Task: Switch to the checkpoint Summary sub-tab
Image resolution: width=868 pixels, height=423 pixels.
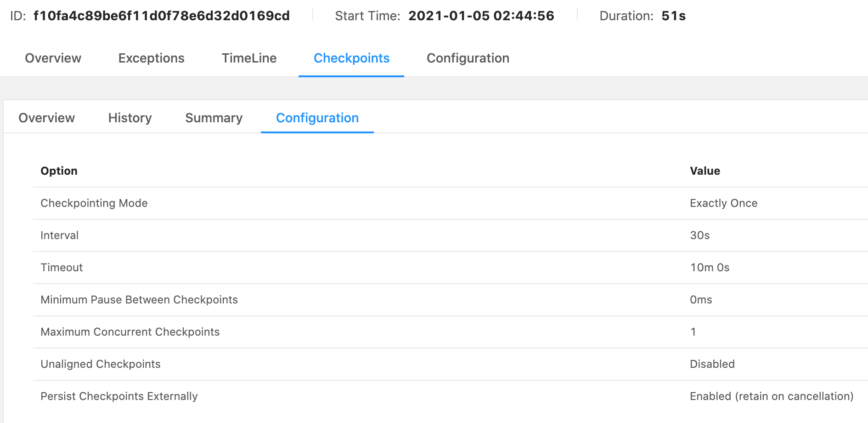Action: (214, 118)
